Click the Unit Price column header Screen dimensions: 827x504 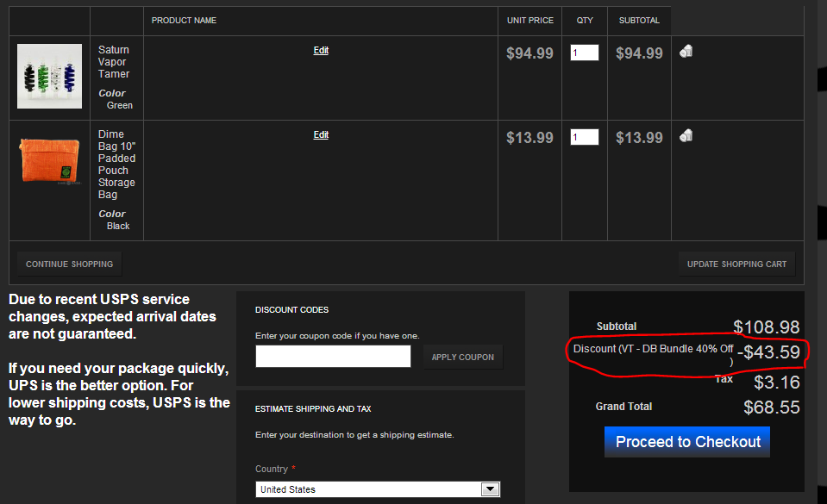530,21
